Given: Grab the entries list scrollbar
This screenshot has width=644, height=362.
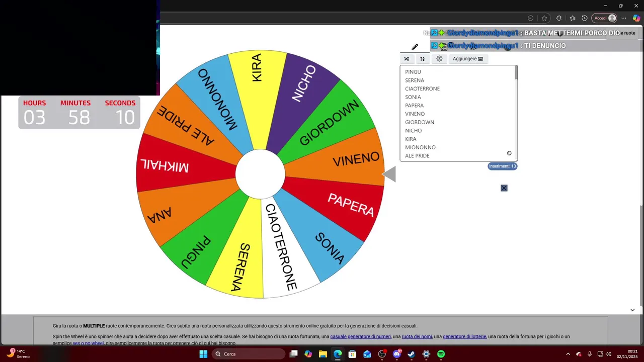Looking at the screenshot, I should 516,73.
